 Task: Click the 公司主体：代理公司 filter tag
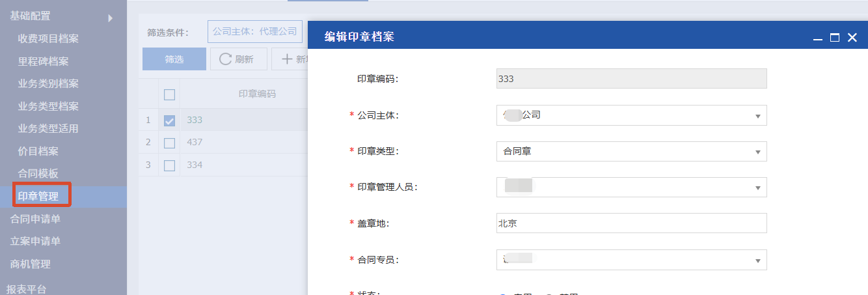click(255, 31)
